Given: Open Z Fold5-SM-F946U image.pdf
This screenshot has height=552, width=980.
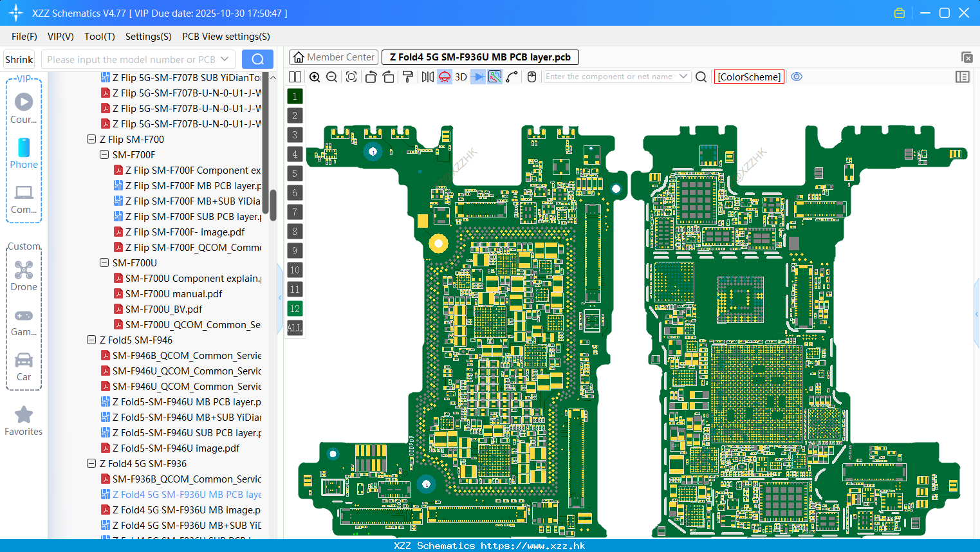Looking at the screenshot, I should tap(171, 448).
